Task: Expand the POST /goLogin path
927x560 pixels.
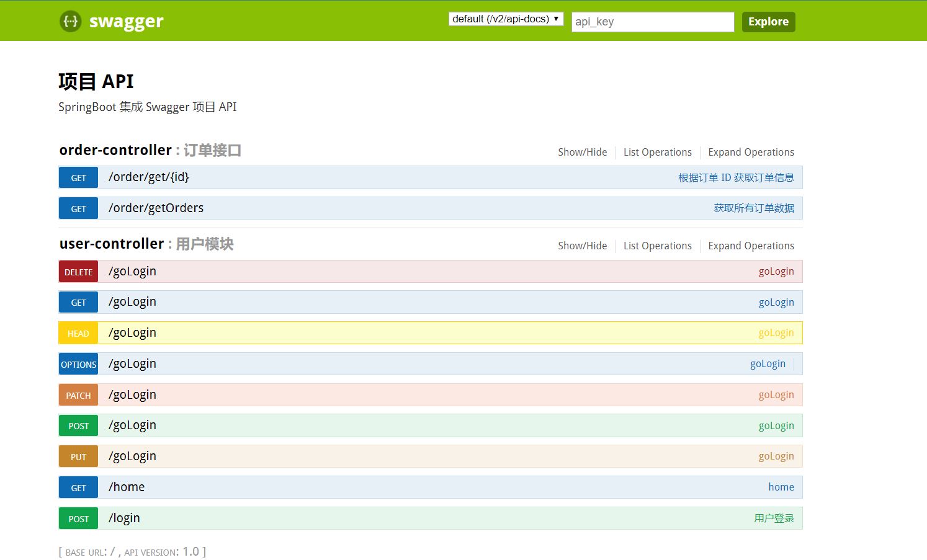Action: (132, 425)
